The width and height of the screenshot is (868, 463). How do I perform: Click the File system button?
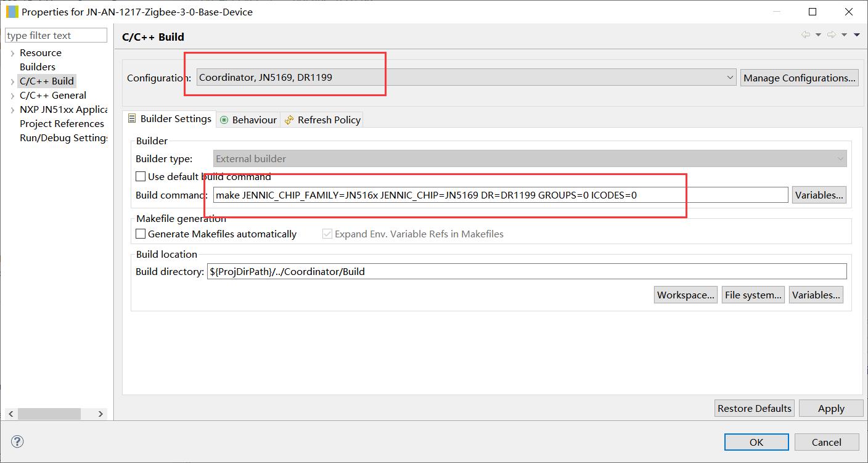753,295
